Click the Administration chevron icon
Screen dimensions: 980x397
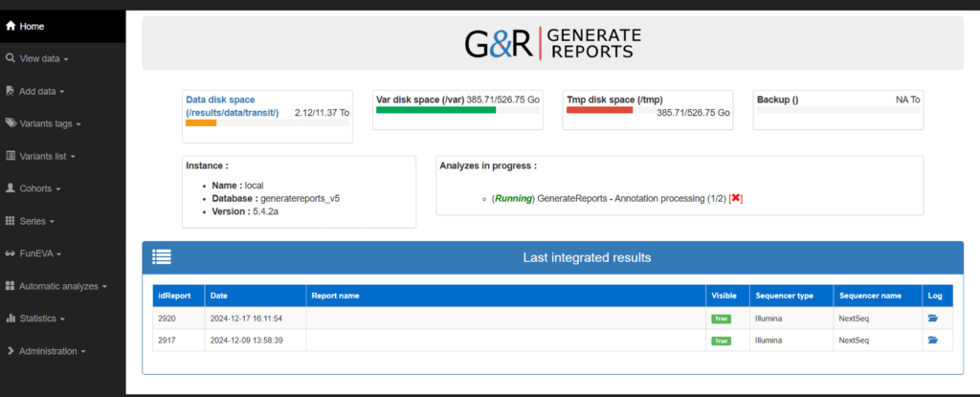tap(10, 351)
